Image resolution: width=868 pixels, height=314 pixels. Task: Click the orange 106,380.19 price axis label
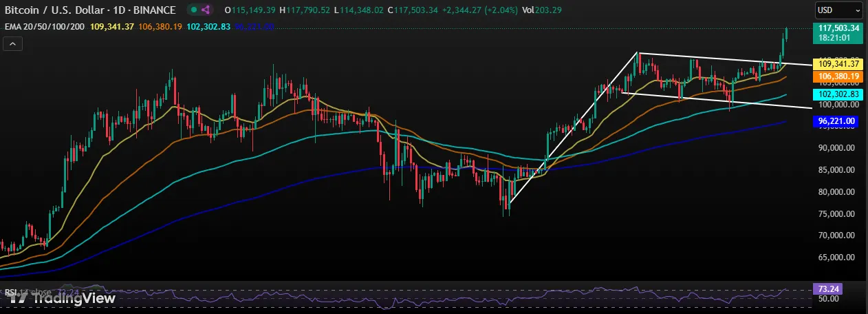[x=836, y=76]
